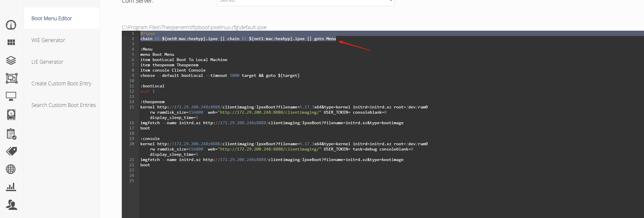Click 'boot' on line 17

point(145,128)
